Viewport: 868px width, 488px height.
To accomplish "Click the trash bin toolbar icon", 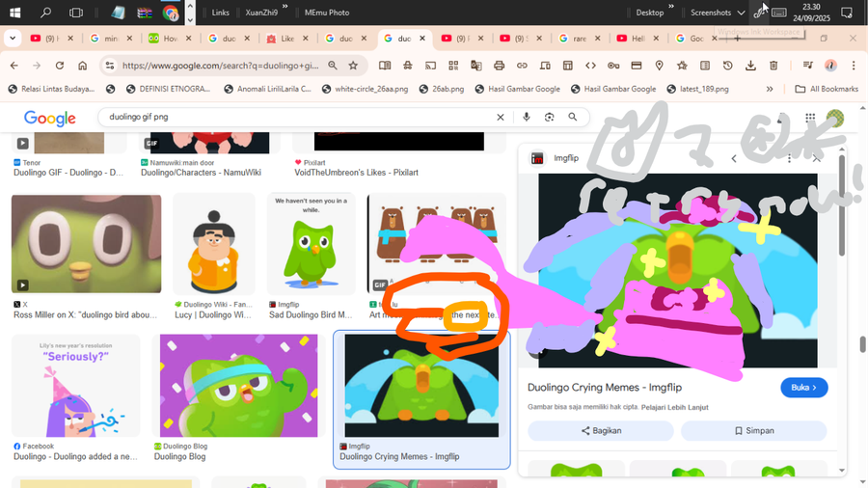I will point(773,66).
